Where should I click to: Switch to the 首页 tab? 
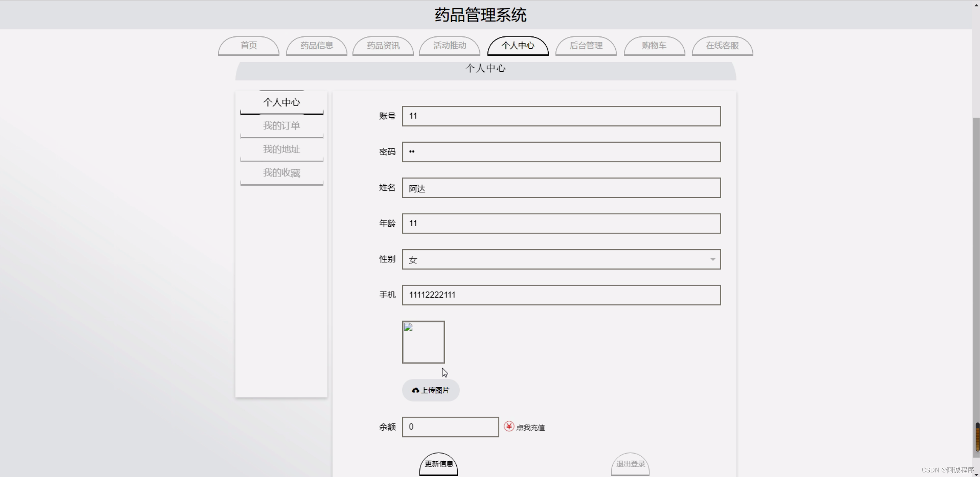point(248,46)
